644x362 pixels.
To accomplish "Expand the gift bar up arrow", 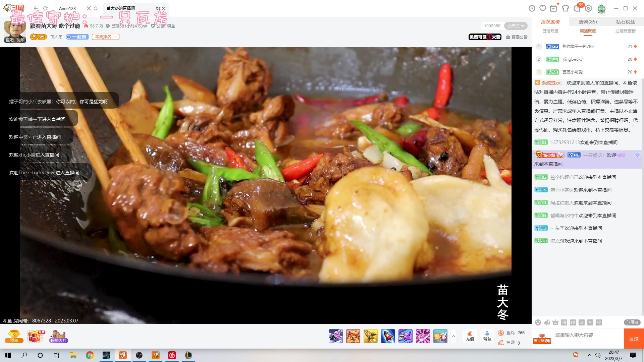I will [453, 336].
